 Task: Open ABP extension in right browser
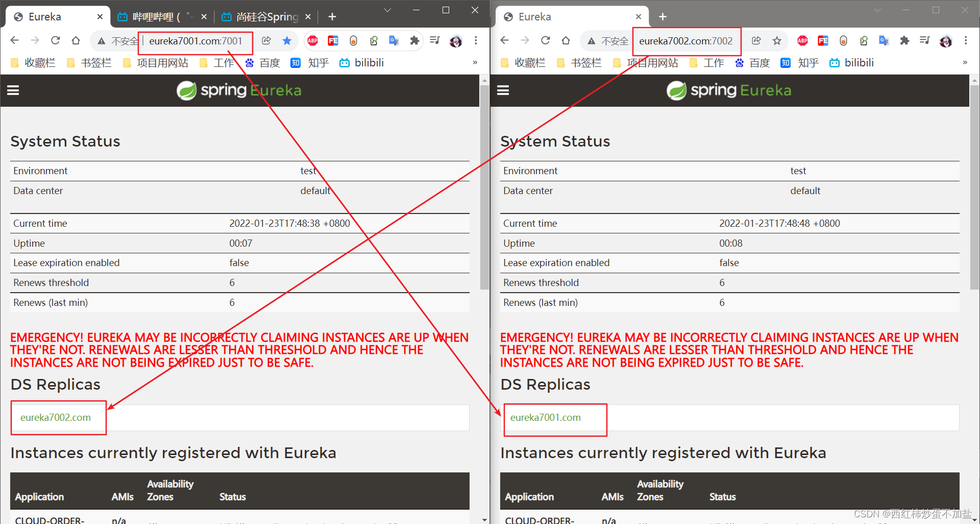click(x=803, y=40)
